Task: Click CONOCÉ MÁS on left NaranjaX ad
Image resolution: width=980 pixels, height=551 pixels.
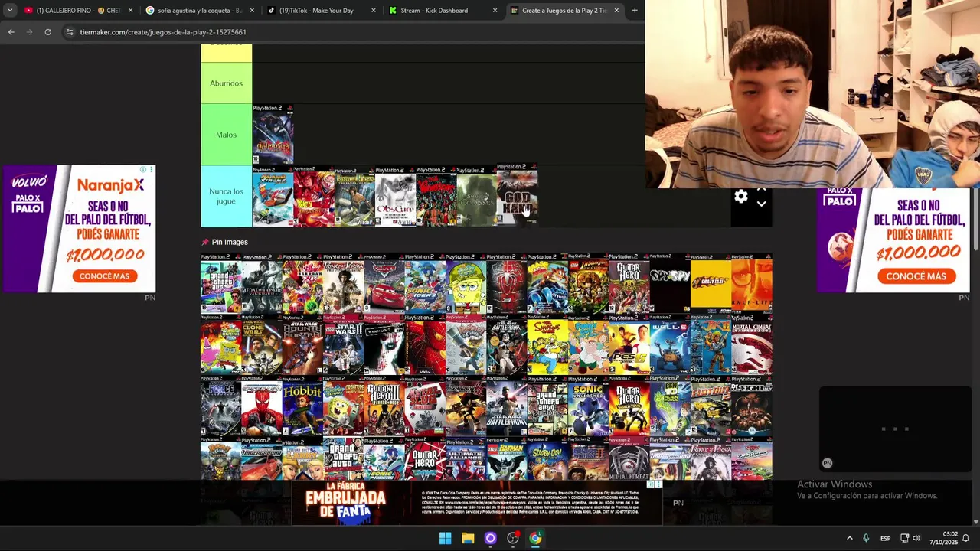Action: tap(105, 276)
